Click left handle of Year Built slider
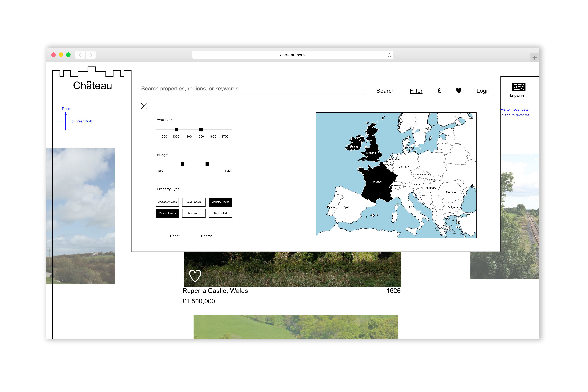The image size is (588, 392). [x=176, y=130]
